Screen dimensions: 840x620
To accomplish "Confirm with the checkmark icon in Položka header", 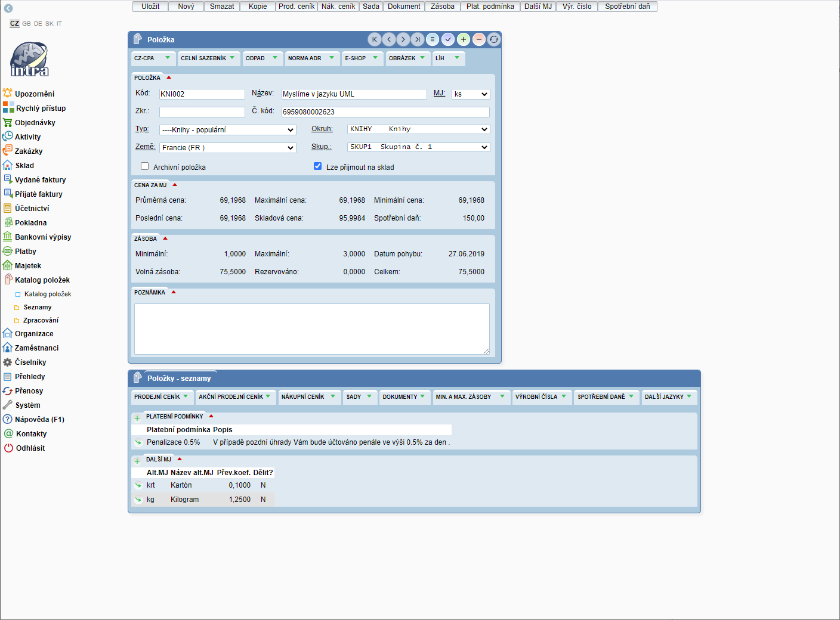I will click(448, 39).
